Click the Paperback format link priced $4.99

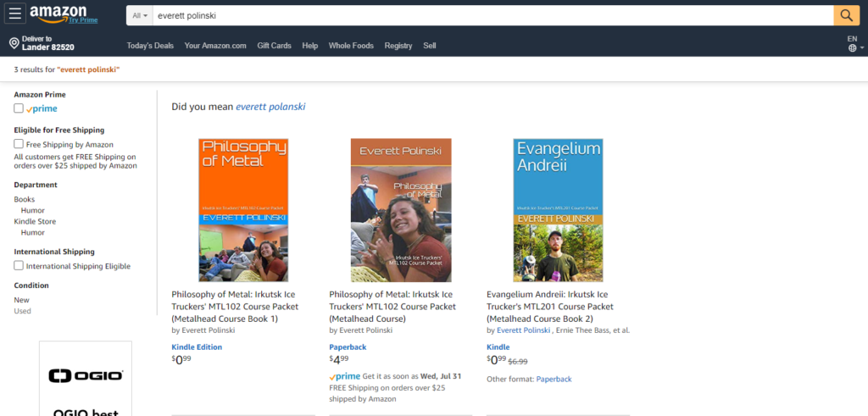tap(348, 347)
